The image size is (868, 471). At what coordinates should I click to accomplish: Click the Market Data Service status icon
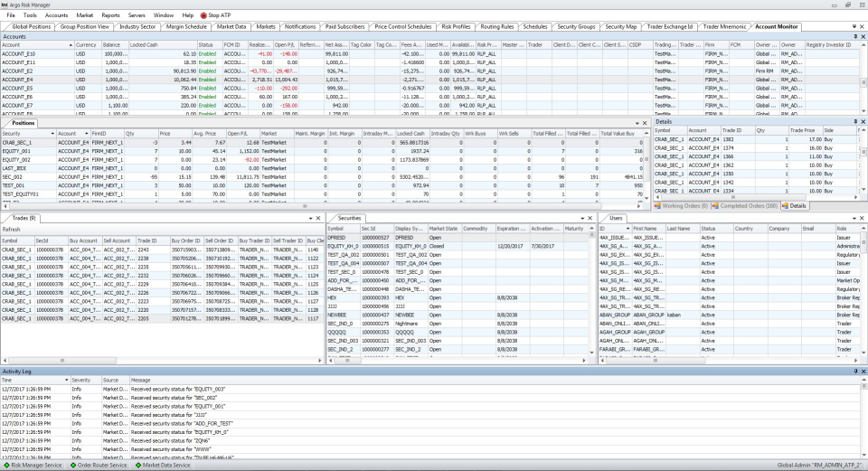click(x=138, y=466)
